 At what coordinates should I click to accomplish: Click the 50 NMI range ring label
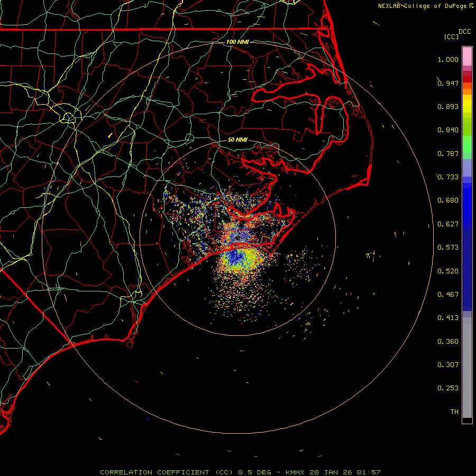[x=237, y=140]
